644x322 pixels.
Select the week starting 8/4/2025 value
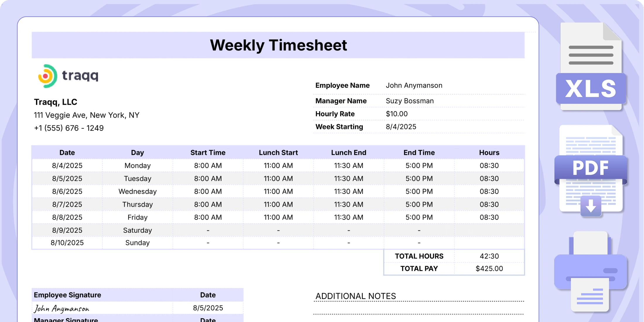click(x=401, y=127)
